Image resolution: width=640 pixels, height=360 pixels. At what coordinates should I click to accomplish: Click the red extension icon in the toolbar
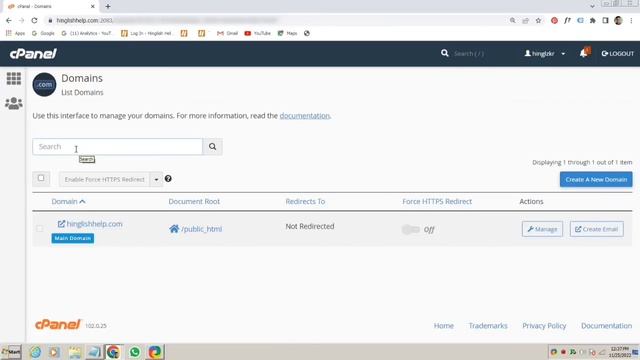point(554,20)
